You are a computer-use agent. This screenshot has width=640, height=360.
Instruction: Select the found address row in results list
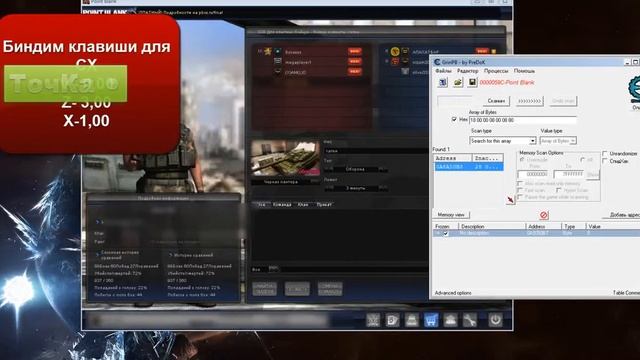(x=469, y=167)
